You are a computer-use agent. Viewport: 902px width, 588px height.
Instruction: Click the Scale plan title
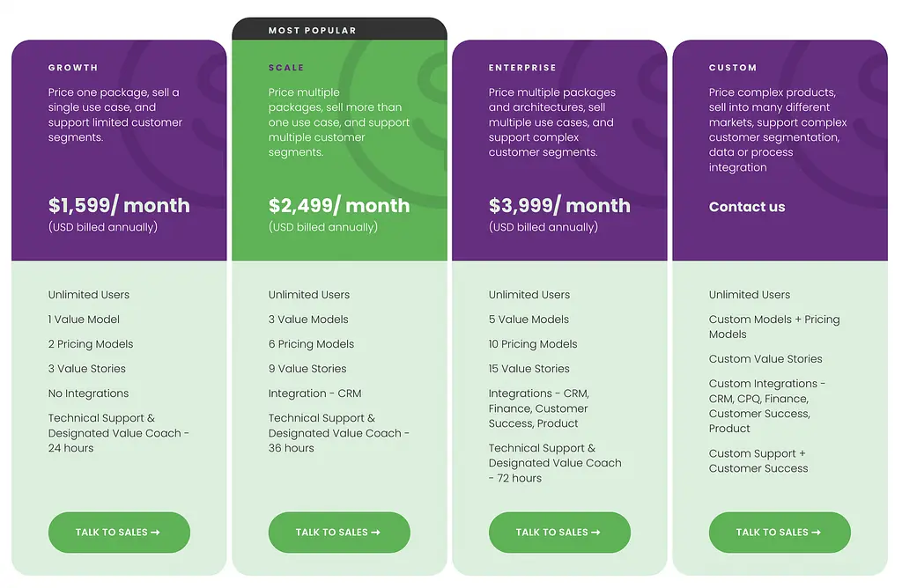pyautogui.click(x=286, y=68)
